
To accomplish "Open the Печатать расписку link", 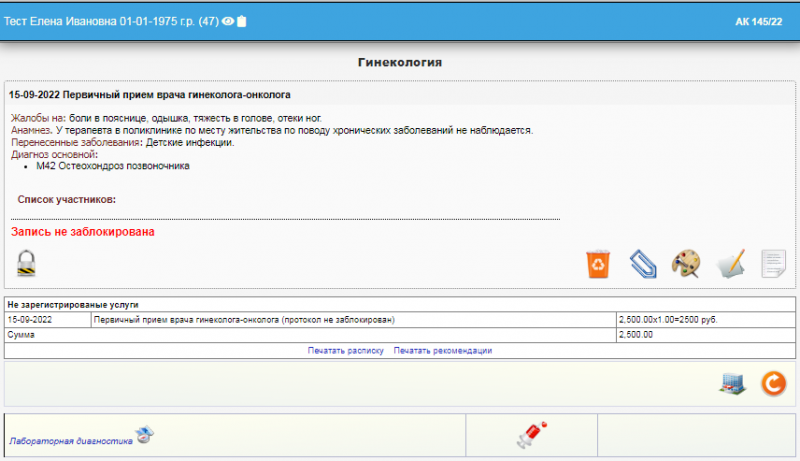I will click(x=346, y=351).
